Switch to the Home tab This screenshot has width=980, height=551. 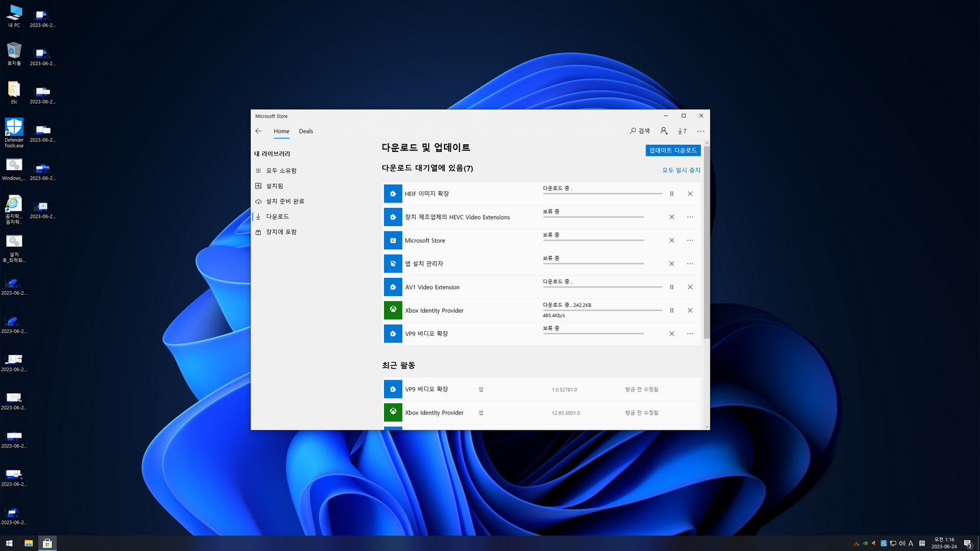282,131
